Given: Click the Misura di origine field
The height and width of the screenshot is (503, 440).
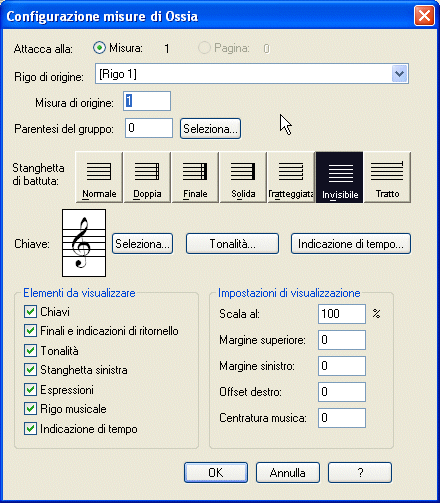Looking at the screenshot, I should [147, 101].
